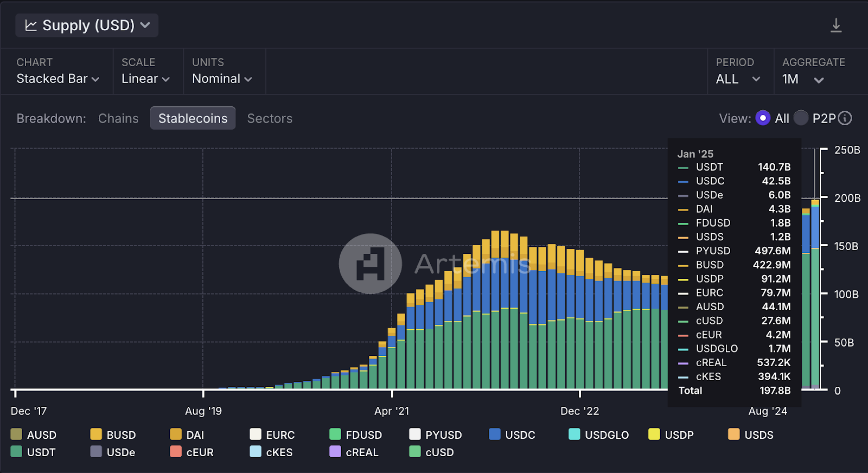Click the Jan '25 tooltip heading
Screen dimensions: 868x473
pos(695,154)
